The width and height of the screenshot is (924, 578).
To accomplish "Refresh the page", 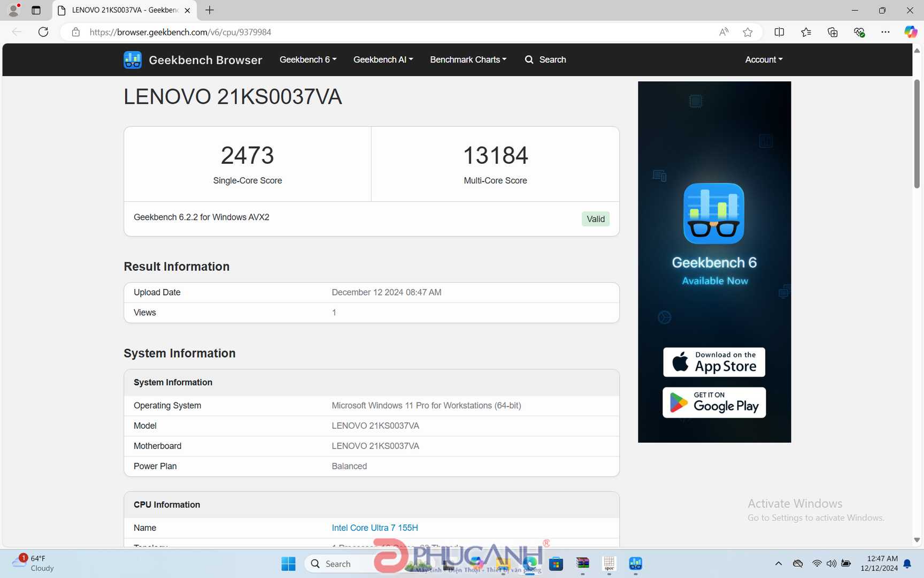I will pyautogui.click(x=43, y=32).
